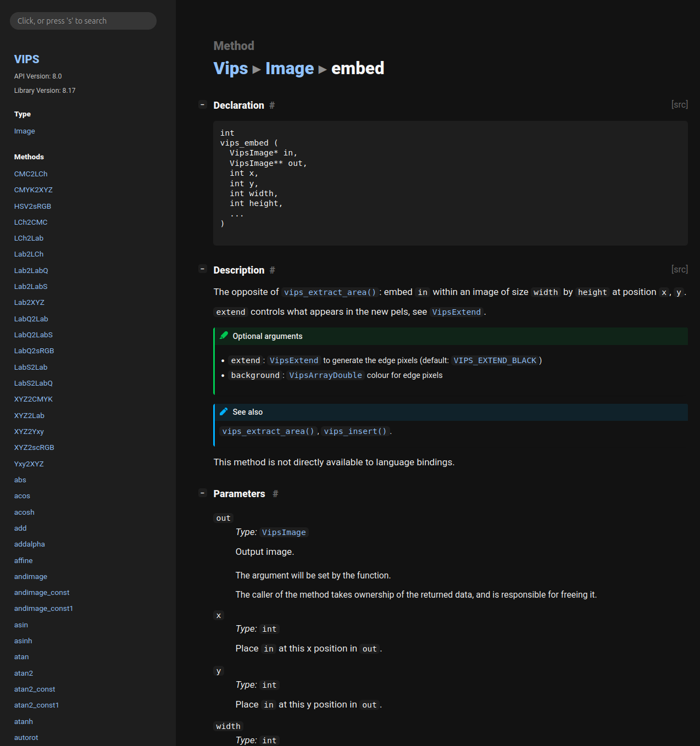Collapse the Declaration section
700x746 pixels.
pos(202,104)
